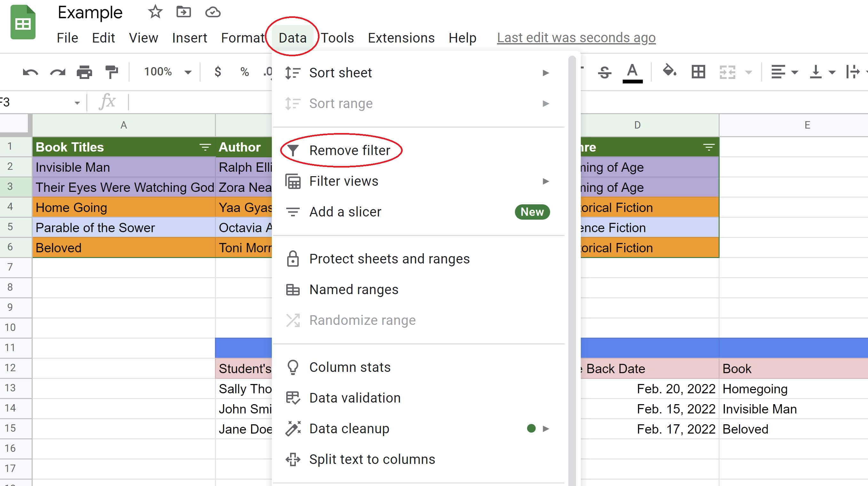Toggle filter on Book Titles column

[205, 147]
